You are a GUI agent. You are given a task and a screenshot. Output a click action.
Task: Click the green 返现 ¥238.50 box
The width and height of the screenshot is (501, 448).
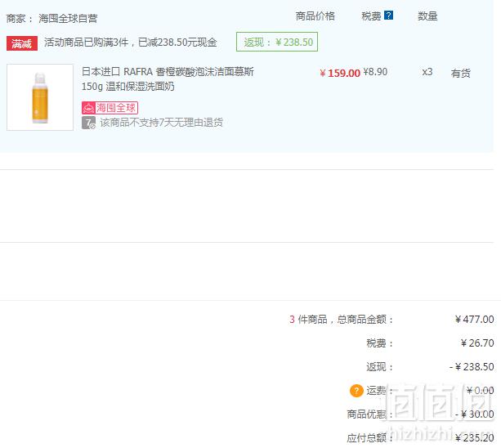coord(277,42)
